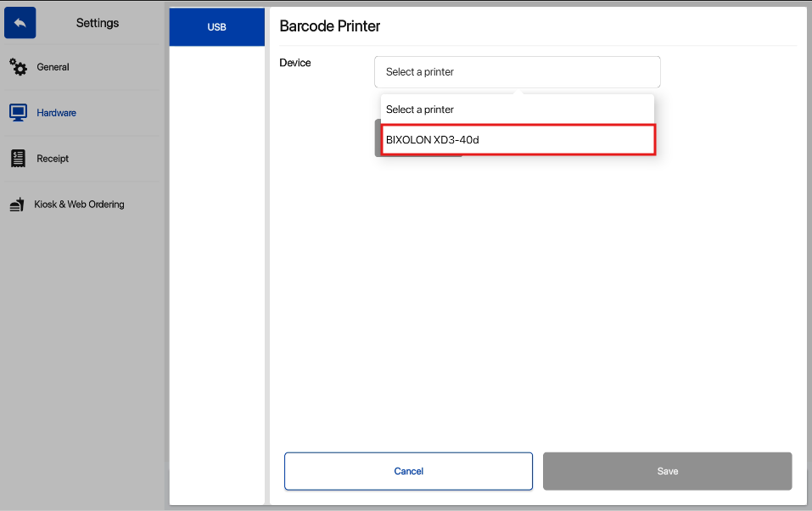Click the Hardware monitor icon
Image resolution: width=812 pixels, height=511 pixels.
pyautogui.click(x=18, y=113)
